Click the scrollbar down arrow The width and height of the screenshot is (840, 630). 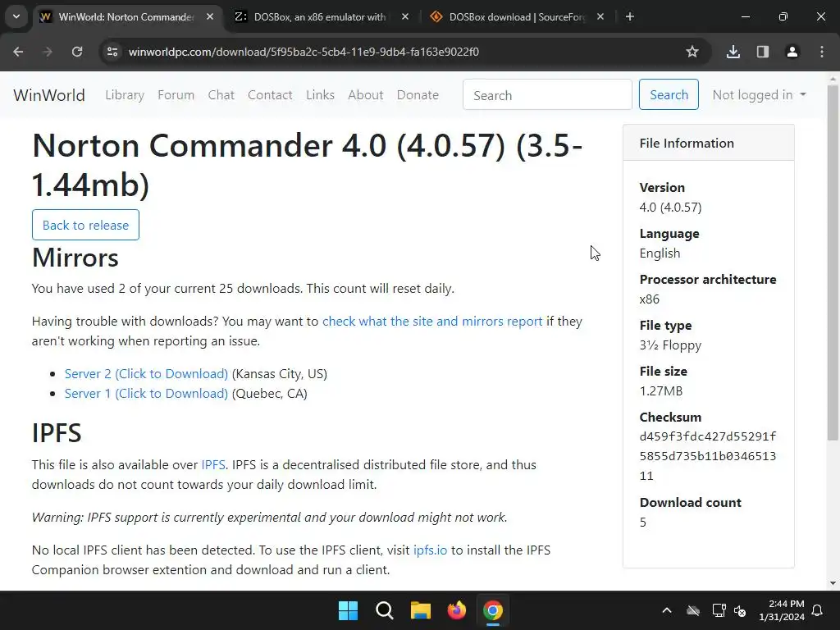(833, 583)
